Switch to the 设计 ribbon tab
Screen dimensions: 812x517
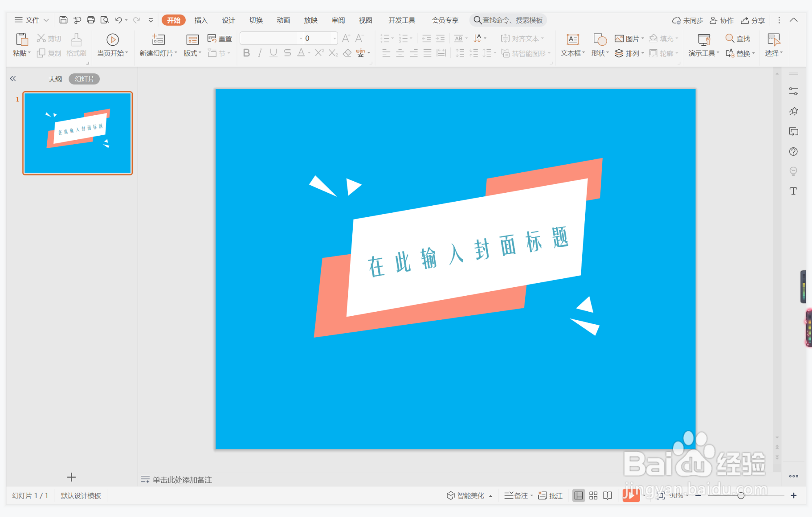[x=228, y=20]
